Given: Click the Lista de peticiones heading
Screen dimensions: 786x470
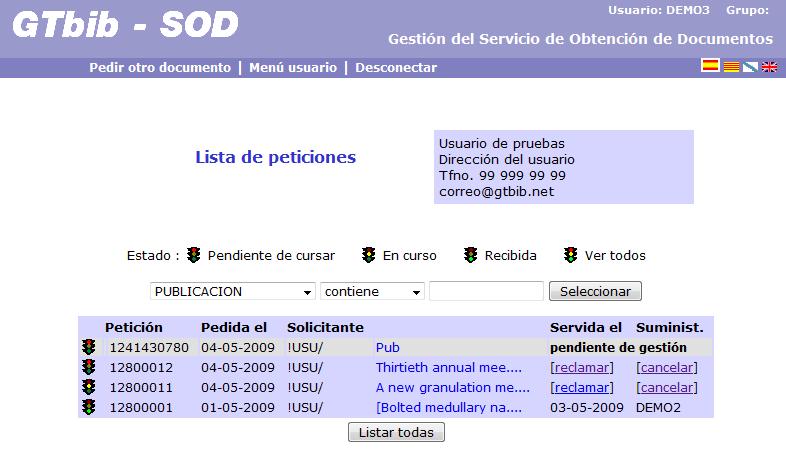Looking at the screenshot, I should point(275,157).
